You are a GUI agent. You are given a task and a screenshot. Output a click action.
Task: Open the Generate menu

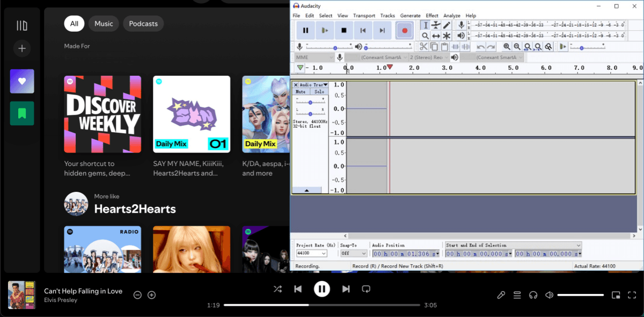pos(410,16)
